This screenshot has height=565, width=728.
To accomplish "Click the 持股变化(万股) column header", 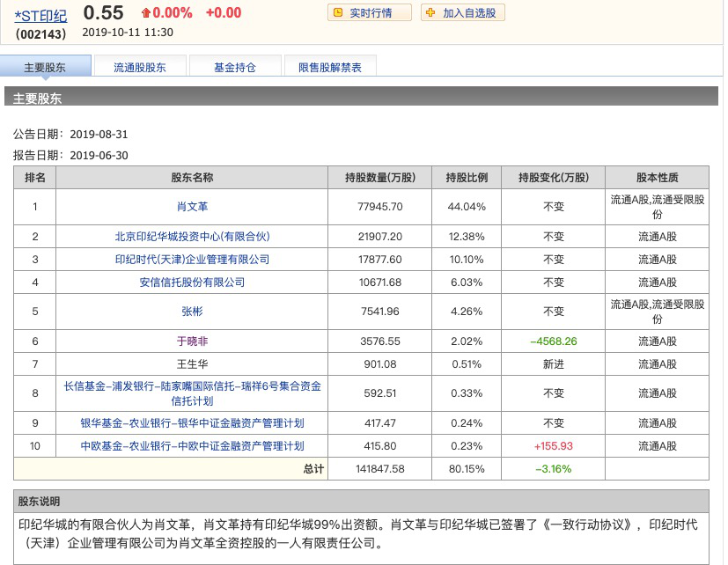I will point(554,178).
